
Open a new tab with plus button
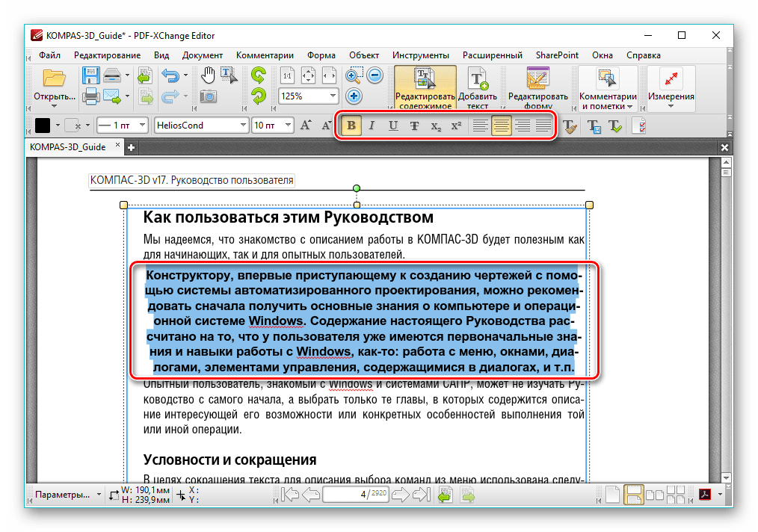click(131, 147)
